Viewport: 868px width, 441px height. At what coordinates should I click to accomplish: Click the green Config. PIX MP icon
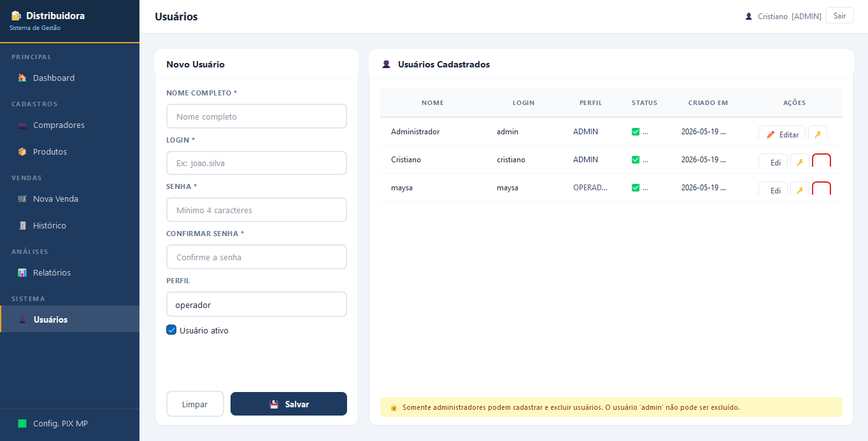pos(22,423)
